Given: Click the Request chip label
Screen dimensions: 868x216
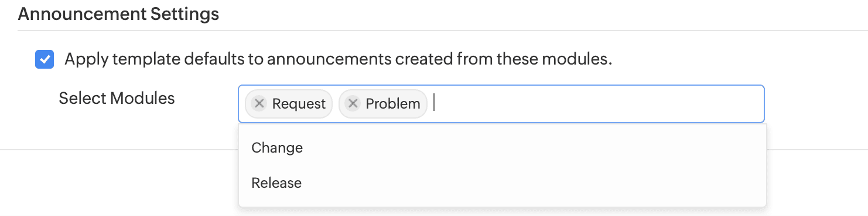Looking at the screenshot, I should (x=299, y=104).
